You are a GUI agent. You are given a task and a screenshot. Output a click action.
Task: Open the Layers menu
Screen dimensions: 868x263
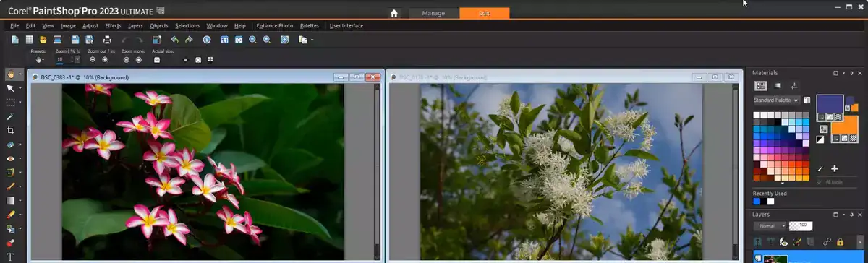(136, 25)
